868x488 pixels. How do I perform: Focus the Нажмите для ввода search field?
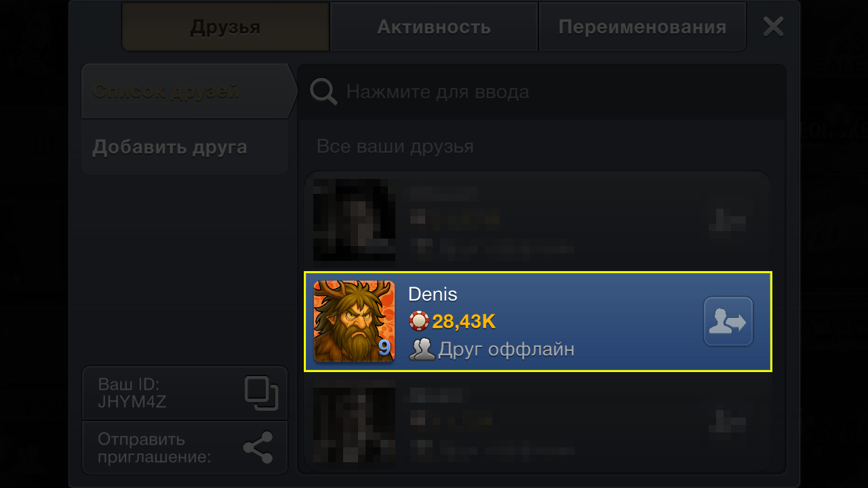coord(541,91)
